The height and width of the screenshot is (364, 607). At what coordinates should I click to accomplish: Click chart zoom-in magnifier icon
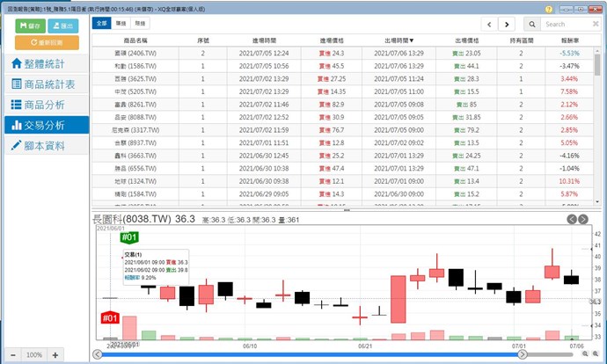[x=596, y=353]
